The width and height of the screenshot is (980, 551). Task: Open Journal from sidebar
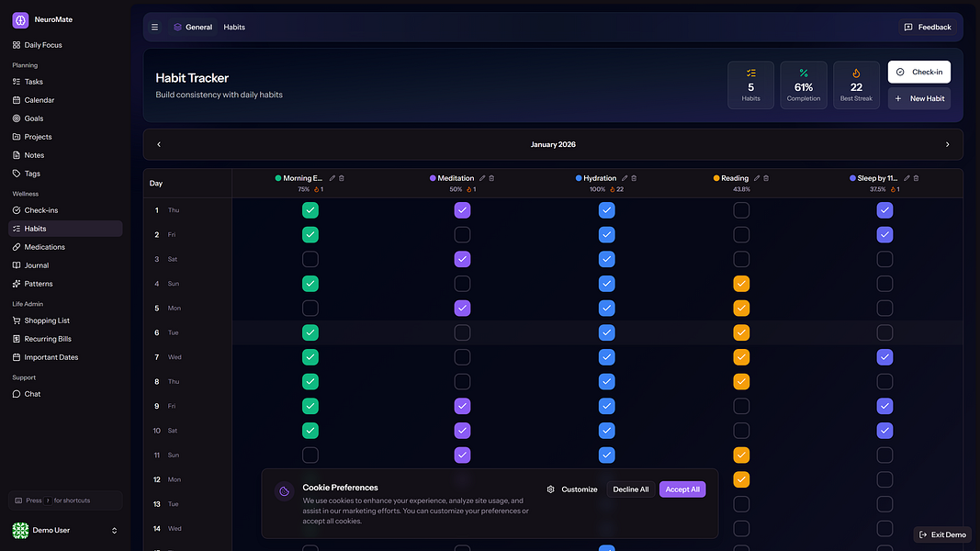pyautogui.click(x=65, y=265)
